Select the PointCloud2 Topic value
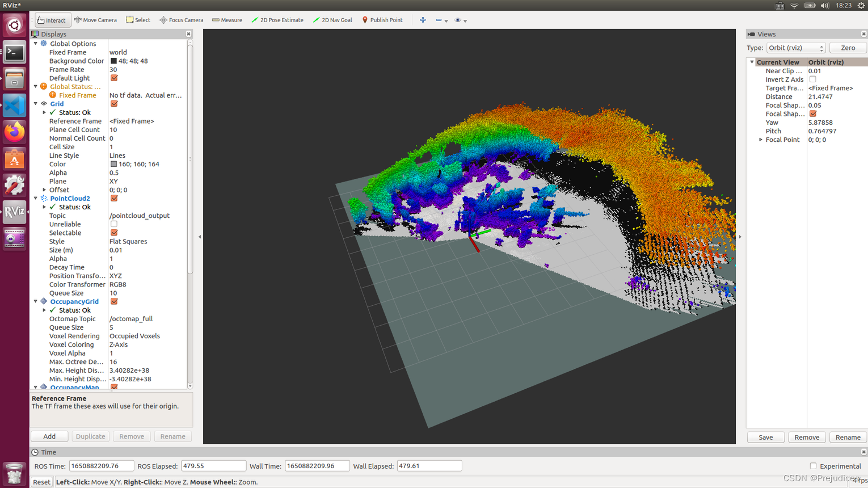The image size is (868, 488). point(140,216)
